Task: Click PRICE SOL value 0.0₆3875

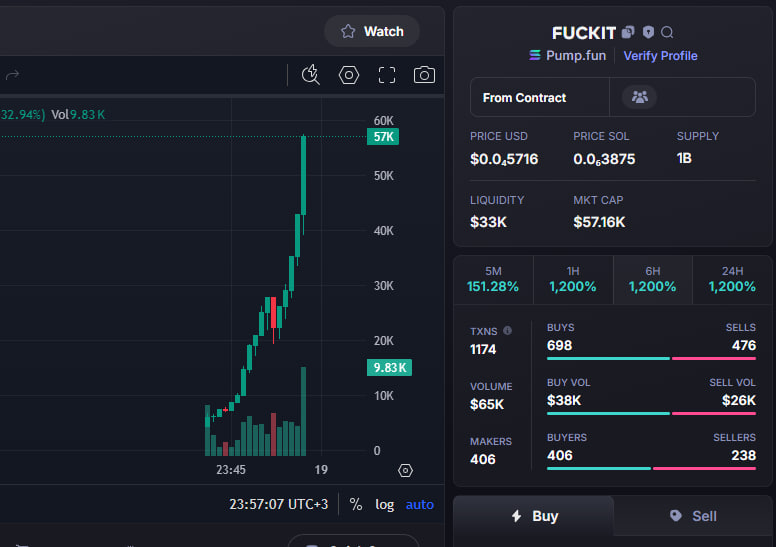Action: tap(604, 159)
